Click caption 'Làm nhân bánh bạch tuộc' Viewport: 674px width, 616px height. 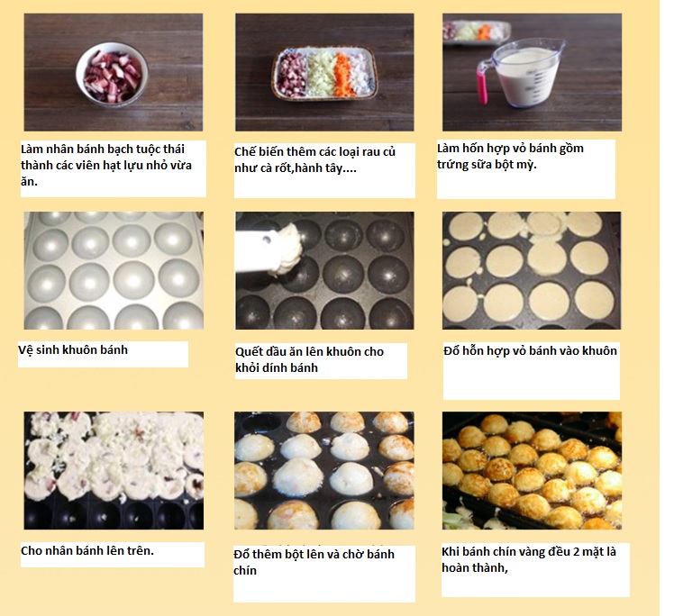(103, 149)
